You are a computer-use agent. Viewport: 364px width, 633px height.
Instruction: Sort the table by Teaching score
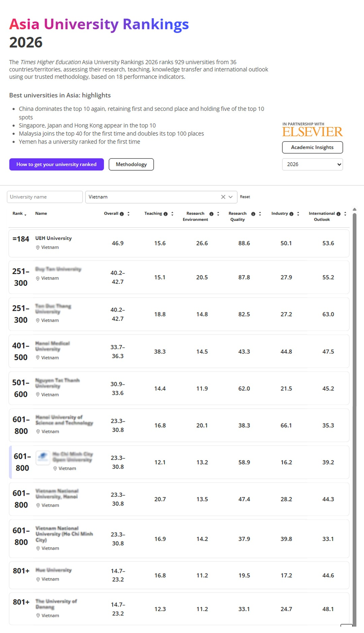point(172,214)
